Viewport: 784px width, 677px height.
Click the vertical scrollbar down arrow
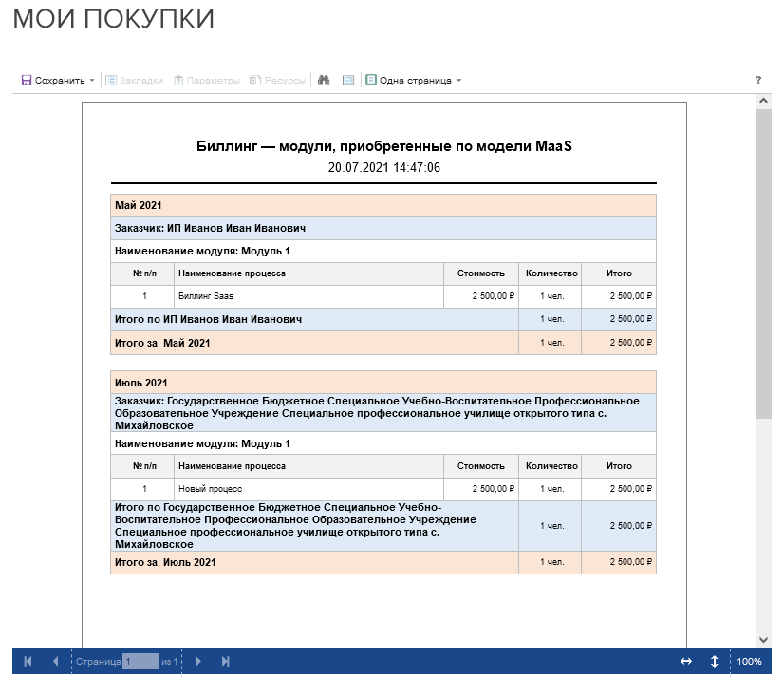[x=764, y=639]
